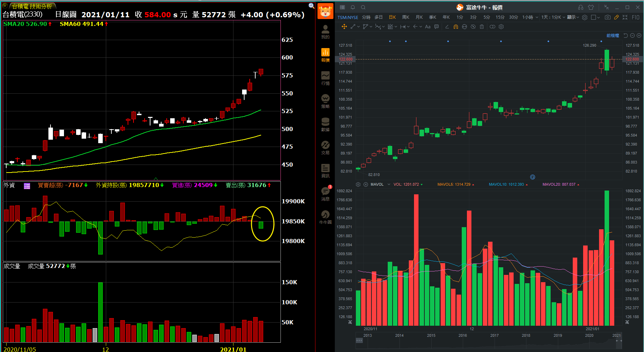Open customer service headset icon

(581, 7)
